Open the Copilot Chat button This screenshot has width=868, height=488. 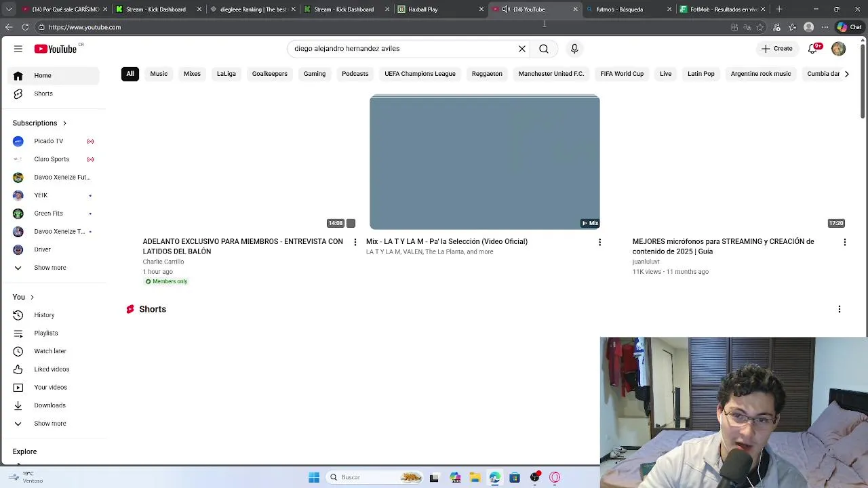click(849, 27)
